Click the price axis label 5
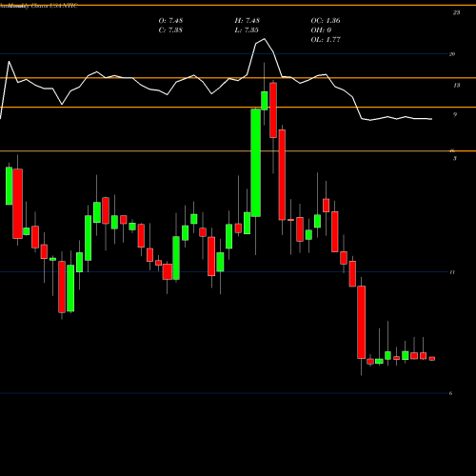Image resolution: width=476 pixels, height=476 pixels. click(455, 158)
